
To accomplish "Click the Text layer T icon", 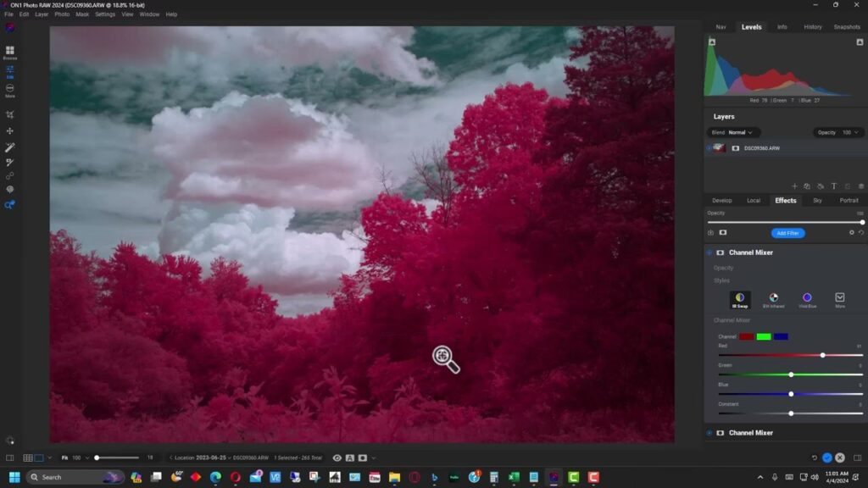I will [834, 186].
